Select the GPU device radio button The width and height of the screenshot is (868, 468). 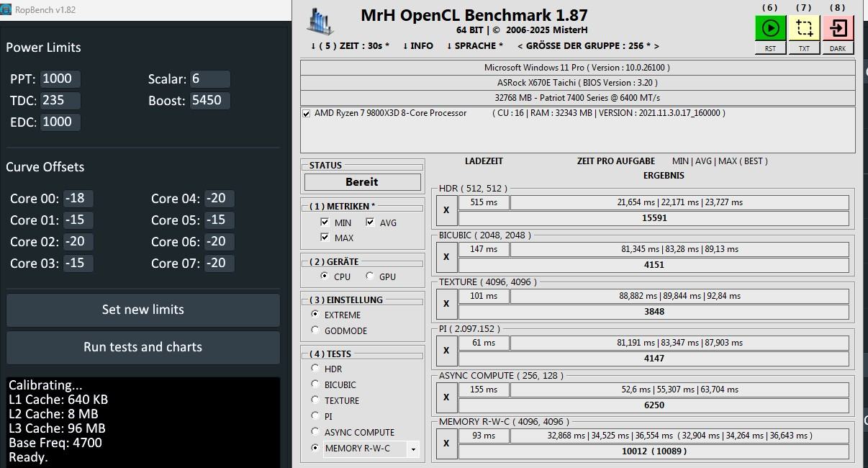370,276
